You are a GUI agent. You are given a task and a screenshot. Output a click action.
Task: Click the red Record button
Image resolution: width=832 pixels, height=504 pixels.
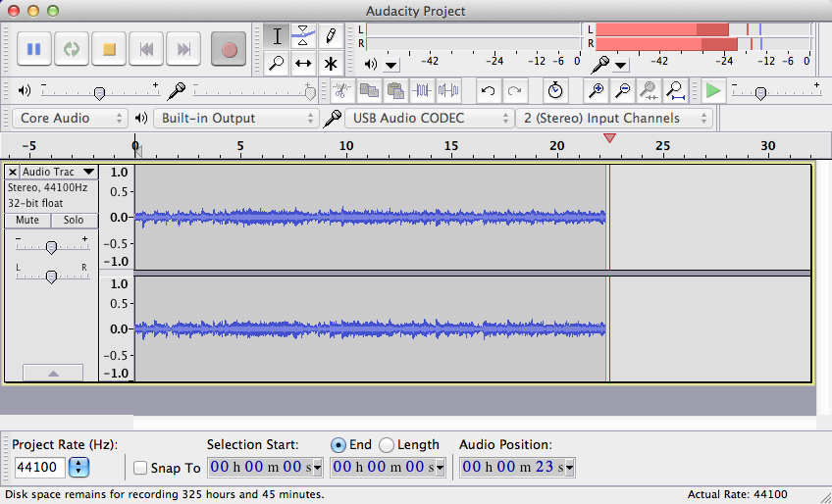click(230, 49)
